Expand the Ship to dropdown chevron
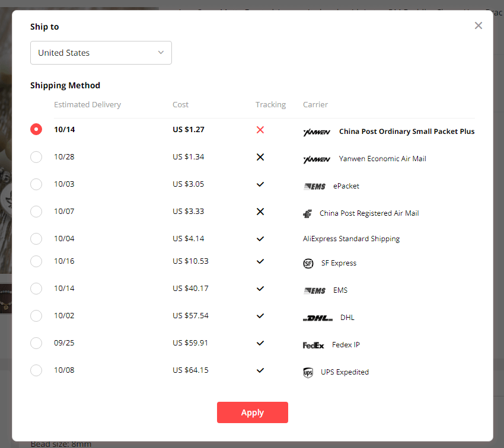504x448 pixels. (161, 53)
